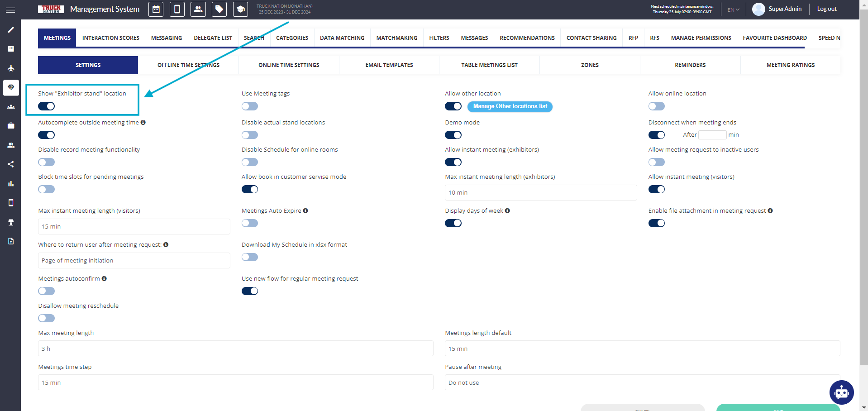Screen dimensions: 868x411
Task: Open the Max meeting length dropdown
Action: point(235,349)
